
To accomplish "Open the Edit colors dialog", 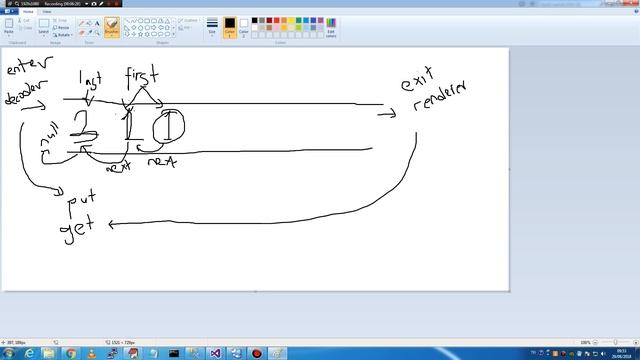I will pos(331,28).
